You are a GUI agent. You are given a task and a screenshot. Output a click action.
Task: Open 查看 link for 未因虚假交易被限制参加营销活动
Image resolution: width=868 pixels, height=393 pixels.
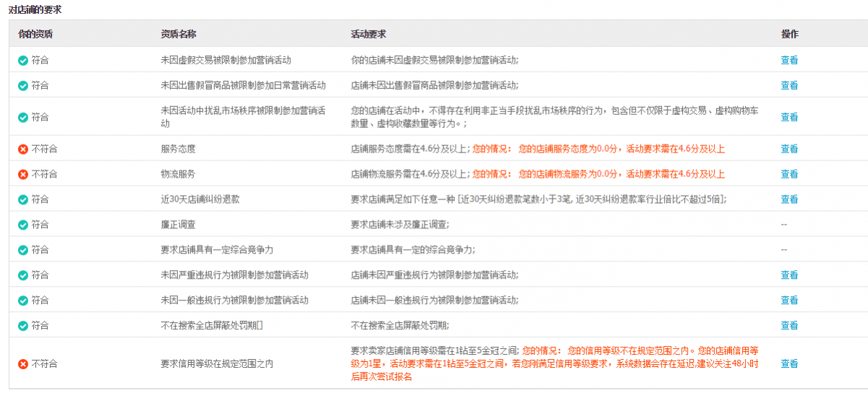[x=789, y=61]
